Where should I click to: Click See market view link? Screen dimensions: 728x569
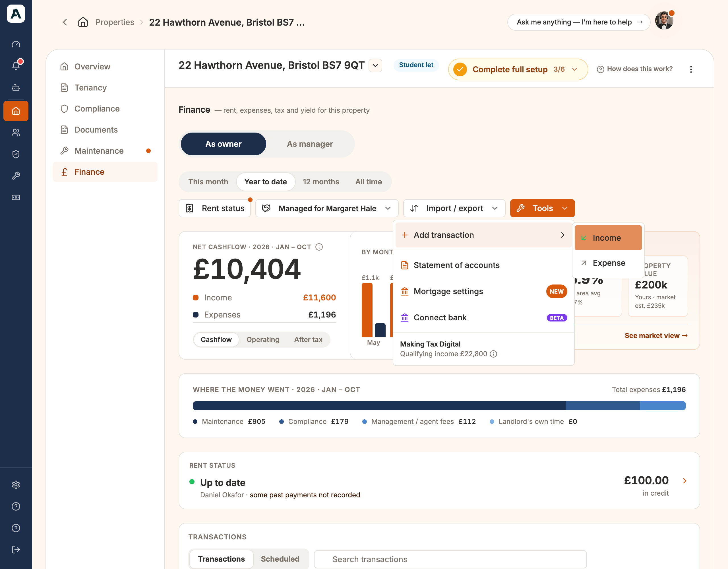pyautogui.click(x=656, y=335)
